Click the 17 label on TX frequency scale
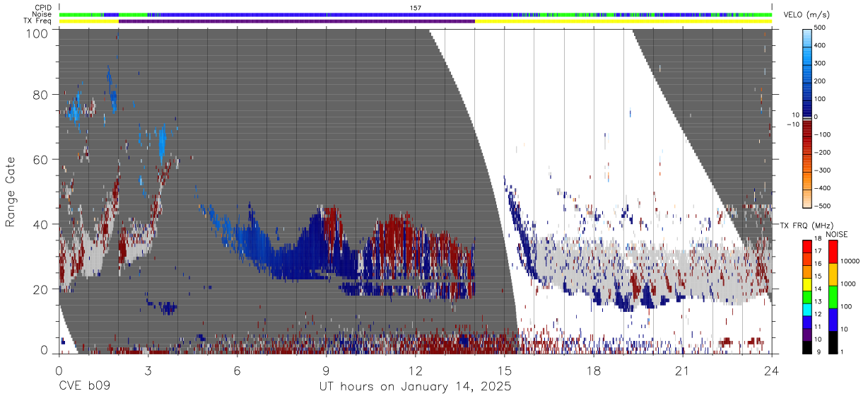The width and height of the screenshot is (868, 401). click(x=817, y=252)
